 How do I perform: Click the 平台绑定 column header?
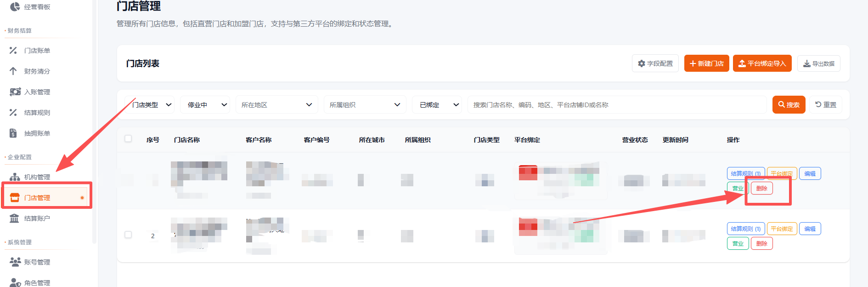[x=527, y=140]
